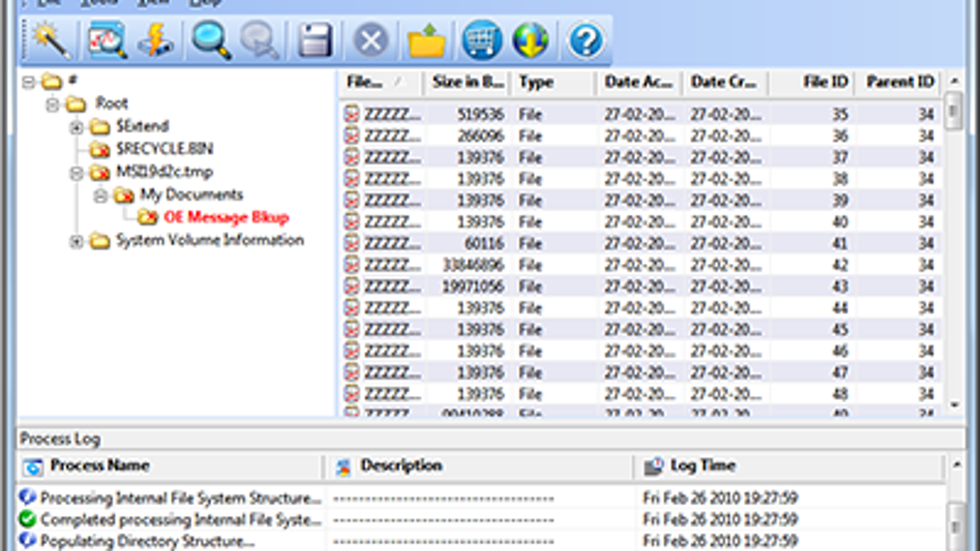Image resolution: width=980 pixels, height=551 pixels.
Task: Expand the System Volume Information node
Action: (x=76, y=241)
